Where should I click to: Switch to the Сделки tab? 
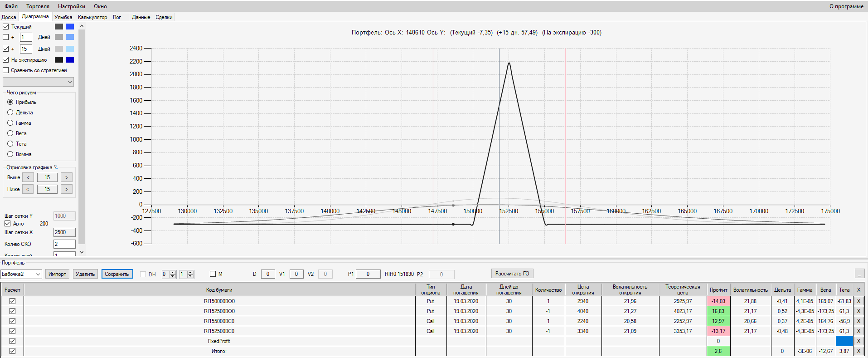tap(164, 17)
